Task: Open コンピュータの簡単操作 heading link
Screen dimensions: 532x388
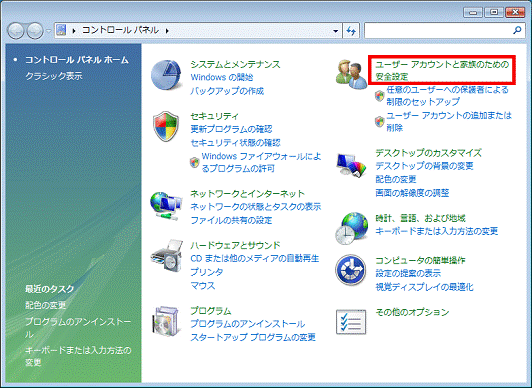Action: [420, 260]
